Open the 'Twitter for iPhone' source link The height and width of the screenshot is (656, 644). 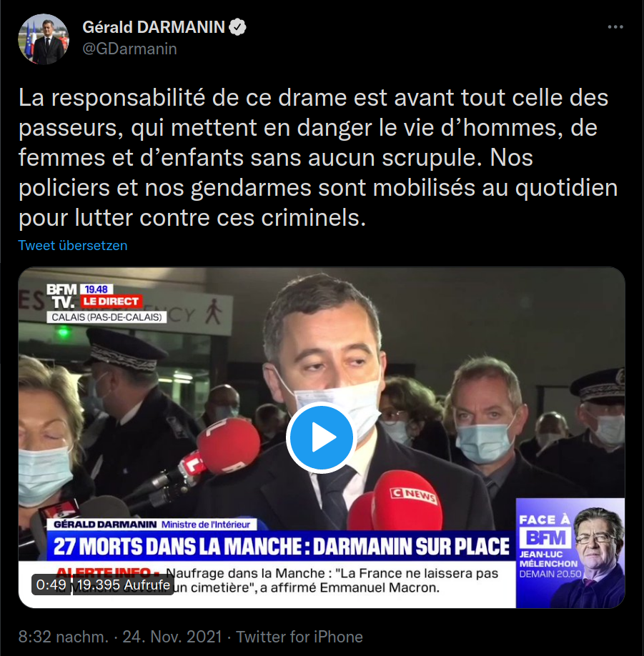coord(299,637)
